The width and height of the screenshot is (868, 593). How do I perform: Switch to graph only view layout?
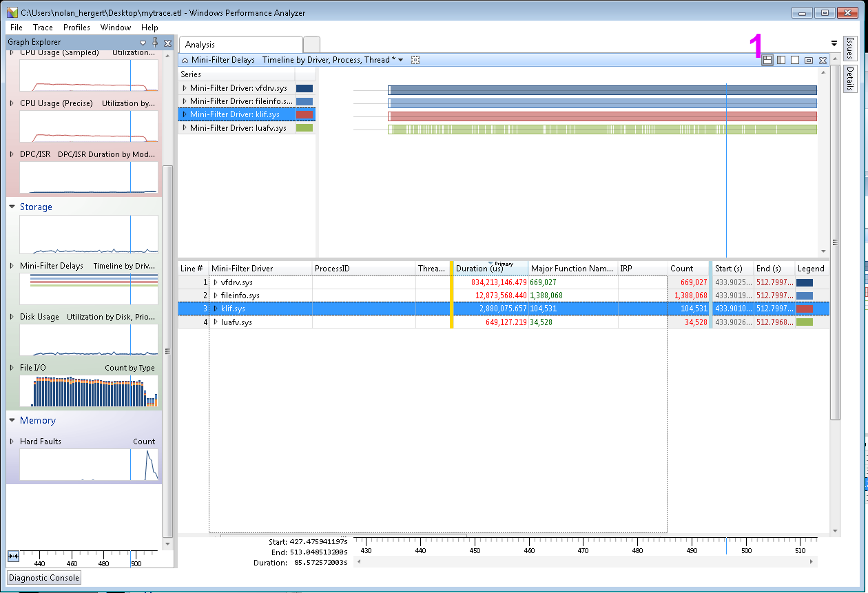click(x=781, y=60)
